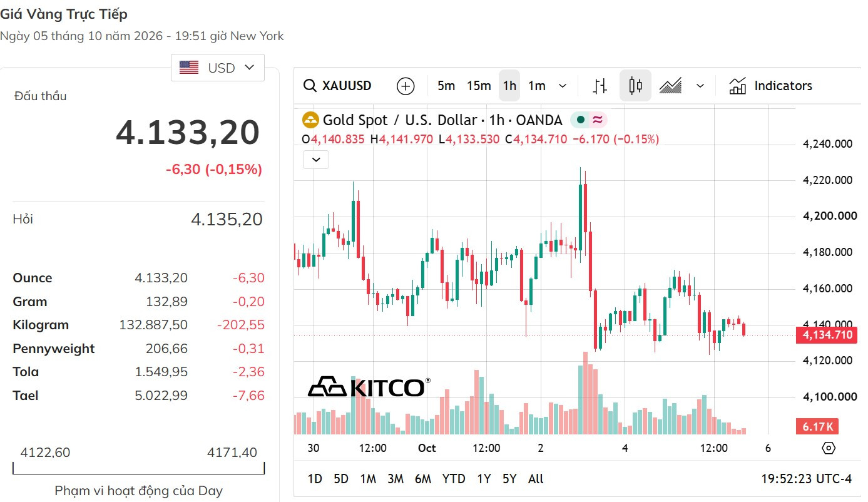Set interval to 1m
868x502 pixels.
point(537,86)
